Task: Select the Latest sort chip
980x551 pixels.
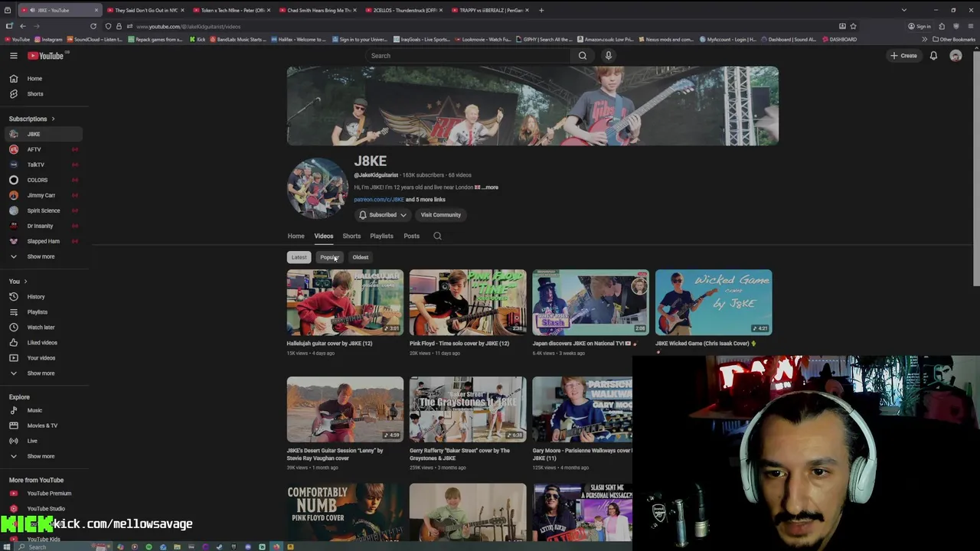Action: 299,257
